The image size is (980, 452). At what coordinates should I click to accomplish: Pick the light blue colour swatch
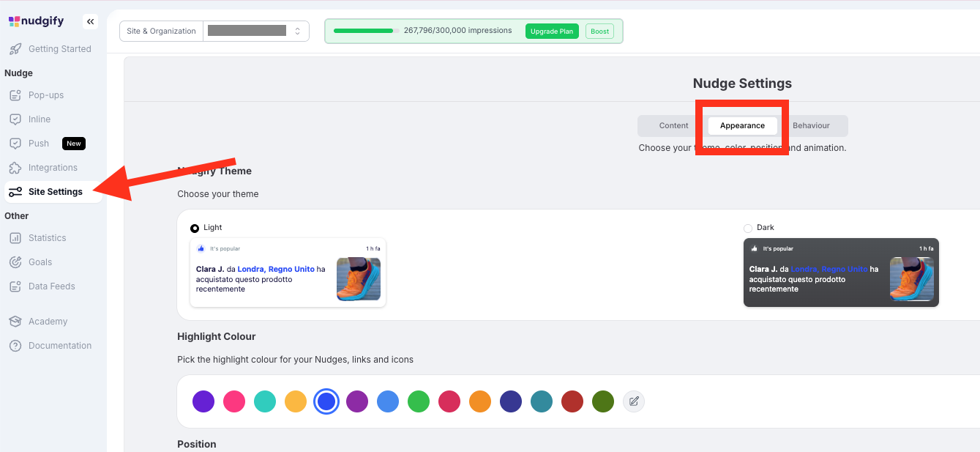(388, 401)
